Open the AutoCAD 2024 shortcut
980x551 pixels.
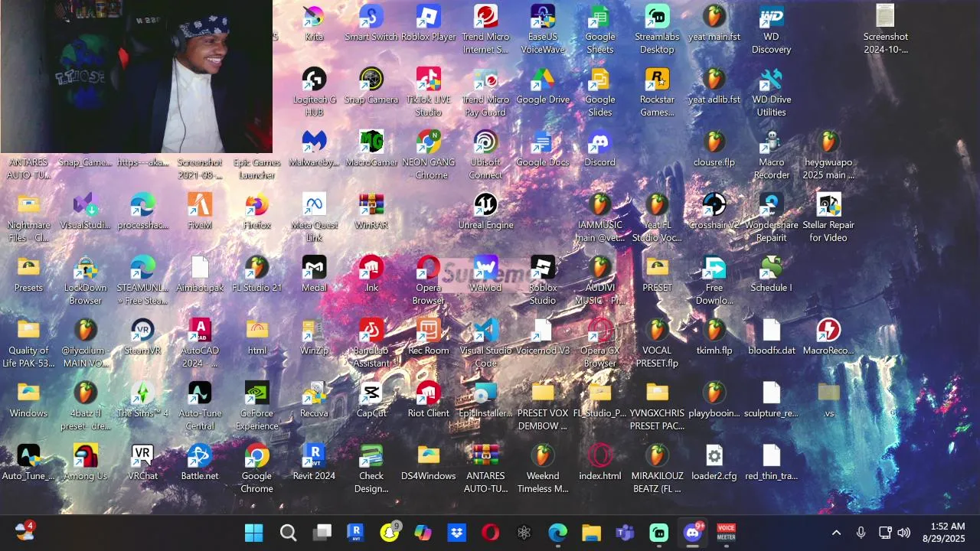(x=200, y=343)
